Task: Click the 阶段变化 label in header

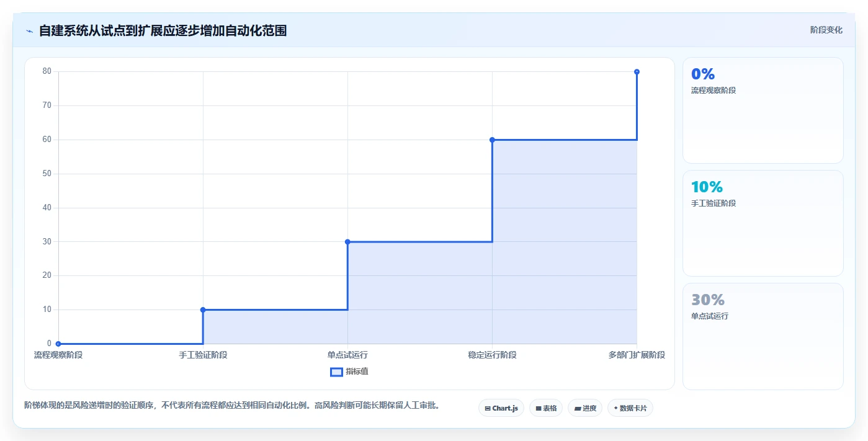Action: pyautogui.click(x=826, y=30)
